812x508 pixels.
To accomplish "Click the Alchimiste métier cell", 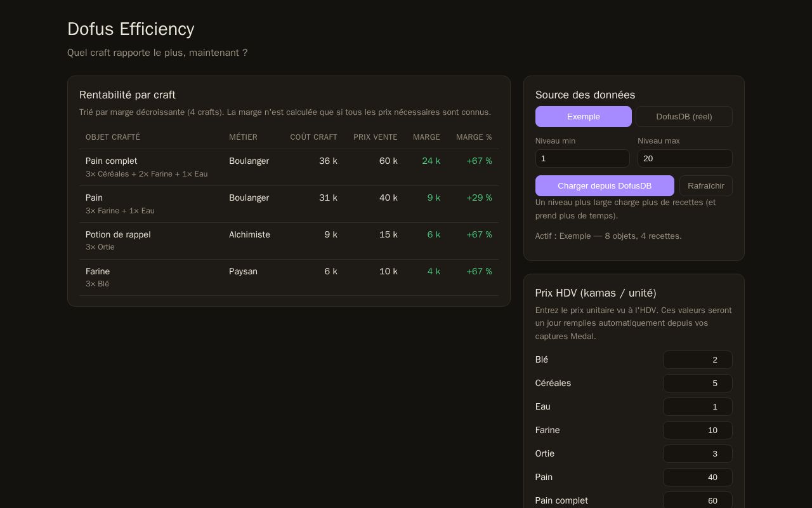I will (249, 234).
